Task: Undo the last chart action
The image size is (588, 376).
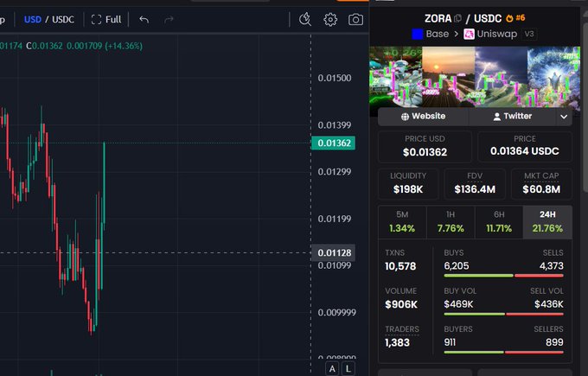Action: (x=144, y=19)
